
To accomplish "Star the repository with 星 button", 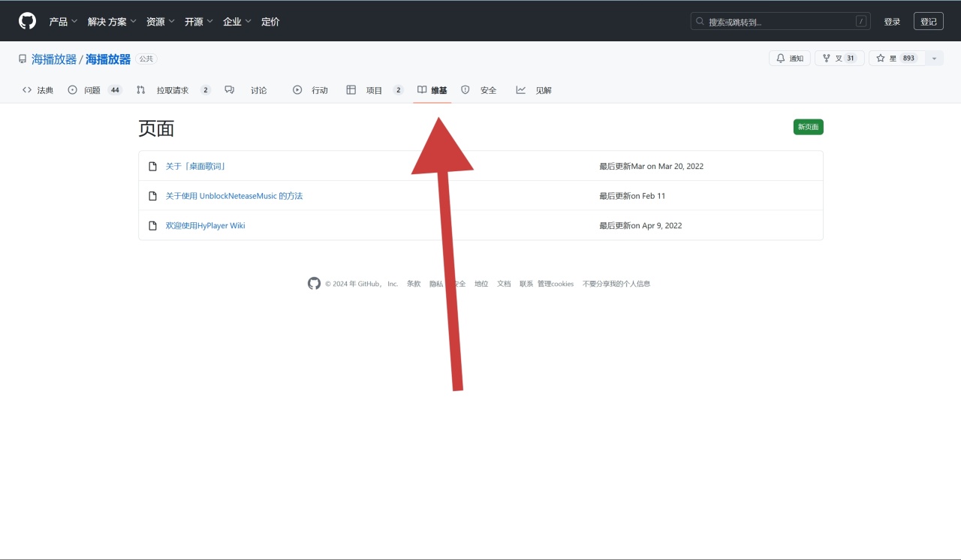I will pos(896,58).
